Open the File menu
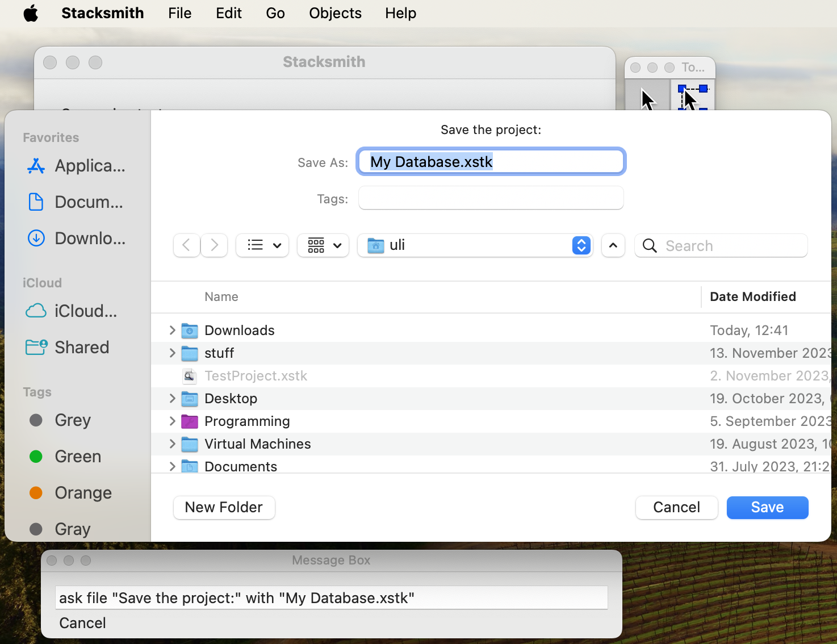The height and width of the screenshot is (644, 837). tap(179, 13)
